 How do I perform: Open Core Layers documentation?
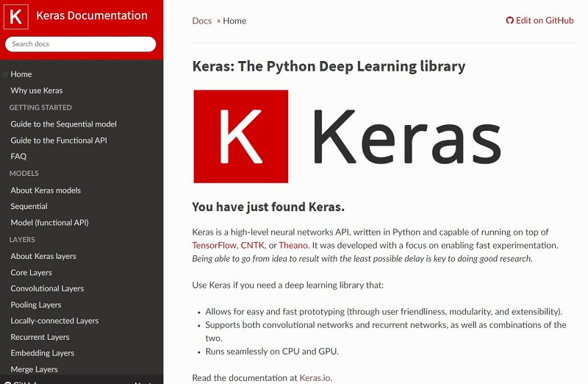(x=31, y=272)
